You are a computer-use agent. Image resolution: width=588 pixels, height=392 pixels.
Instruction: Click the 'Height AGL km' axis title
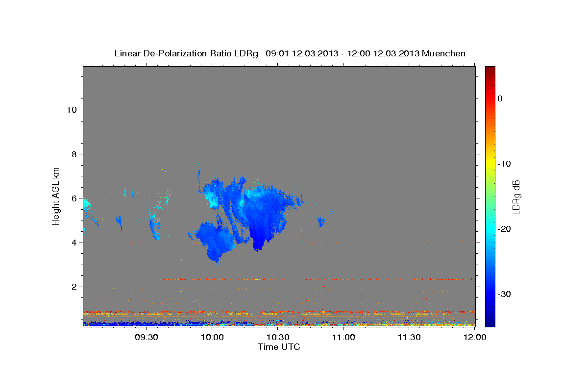pos(56,196)
